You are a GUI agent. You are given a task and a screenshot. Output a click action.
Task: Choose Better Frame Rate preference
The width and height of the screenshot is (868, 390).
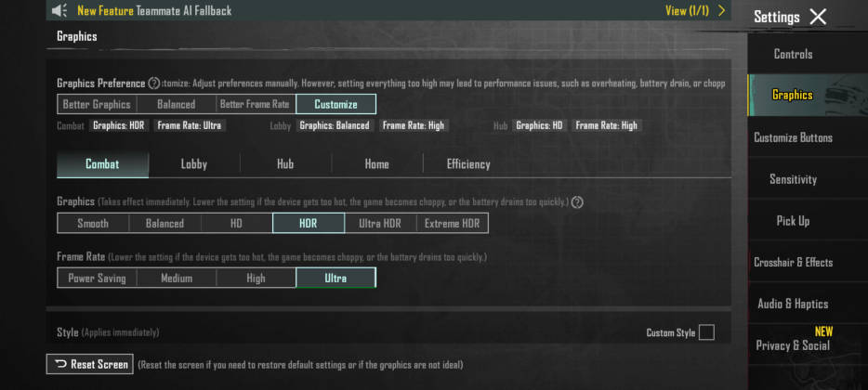[x=256, y=104]
